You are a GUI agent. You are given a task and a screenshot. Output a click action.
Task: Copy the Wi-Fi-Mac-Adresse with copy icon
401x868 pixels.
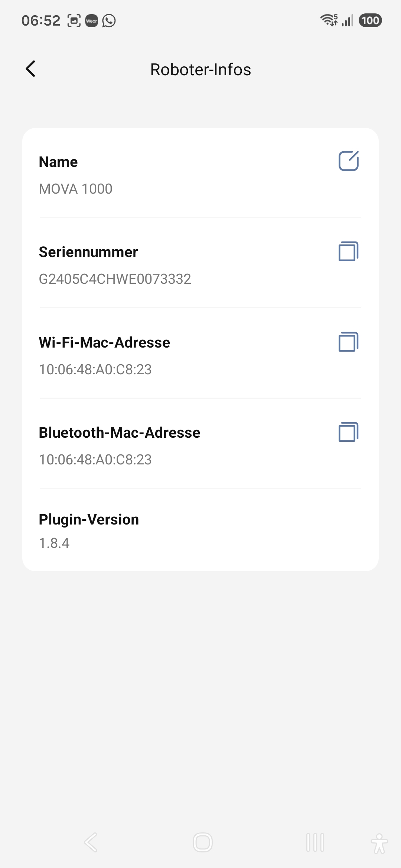point(349,342)
